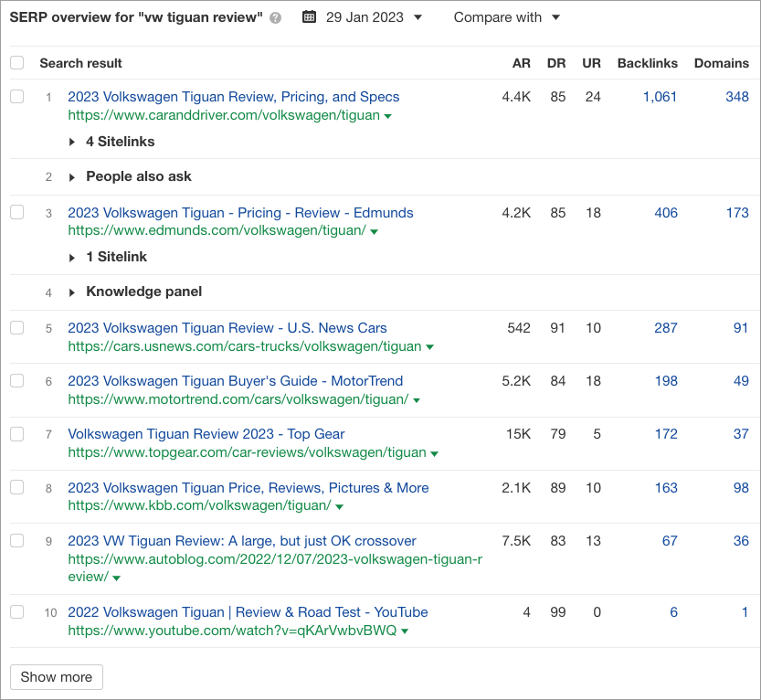Check the MotorTrend result checkbox
Image resolution: width=761 pixels, height=700 pixels.
[x=17, y=380]
